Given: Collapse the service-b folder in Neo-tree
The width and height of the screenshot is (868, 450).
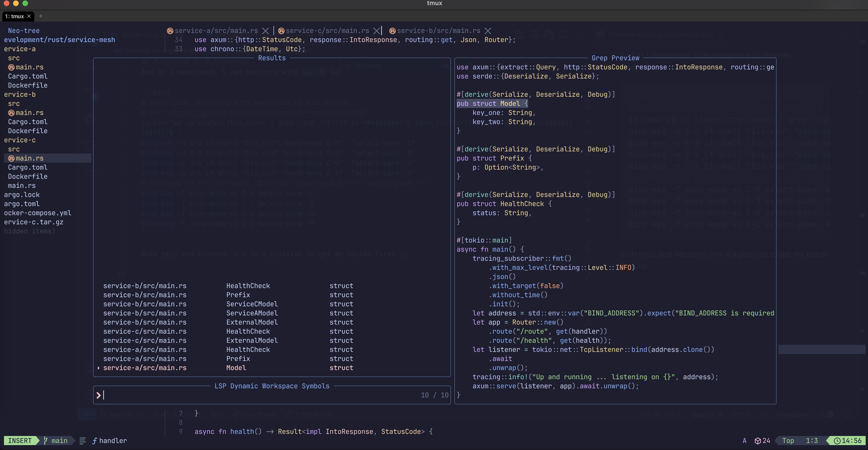Looking at the screenshot, I should 20,94.
